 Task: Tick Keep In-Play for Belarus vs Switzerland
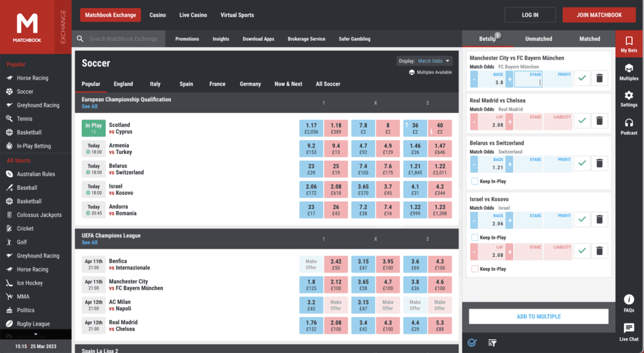[x=475, y=182]
